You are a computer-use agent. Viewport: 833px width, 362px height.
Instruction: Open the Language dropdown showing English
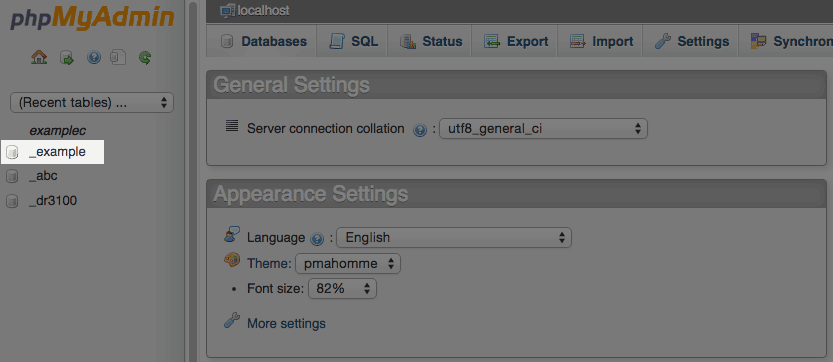(454, 238)
